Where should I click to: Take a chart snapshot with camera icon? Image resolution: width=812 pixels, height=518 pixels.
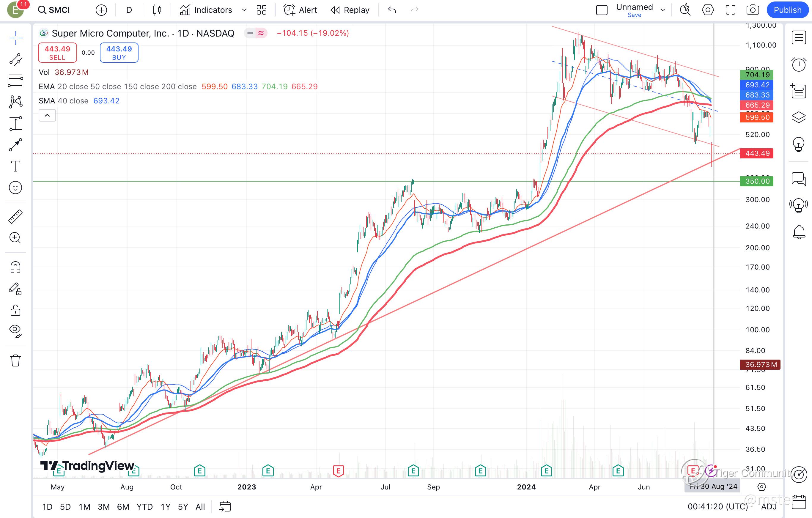(752, 10)
